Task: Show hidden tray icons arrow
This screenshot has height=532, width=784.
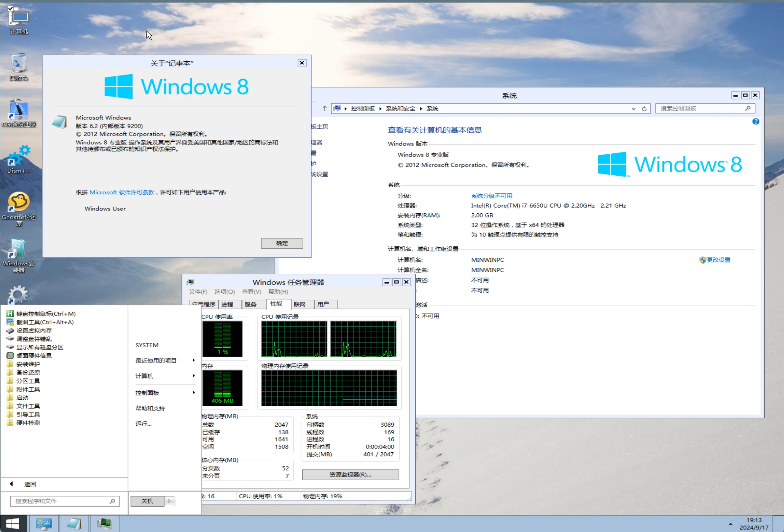Action: (730, 524)
